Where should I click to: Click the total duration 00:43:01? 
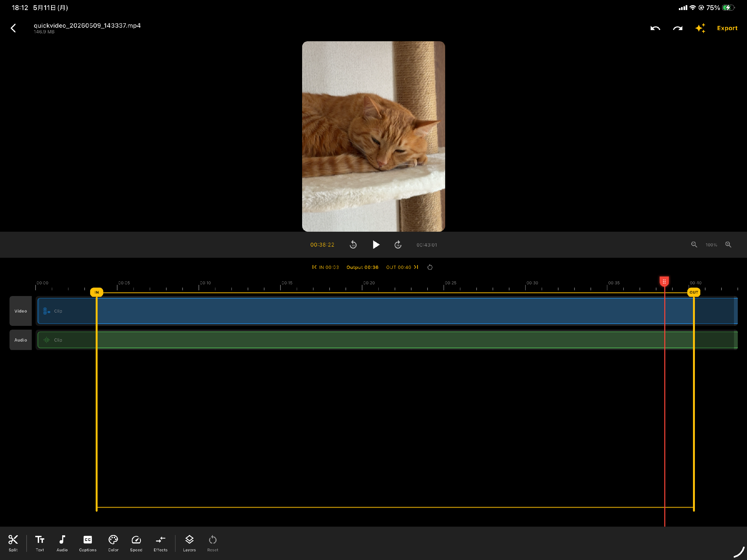[427, 245]
